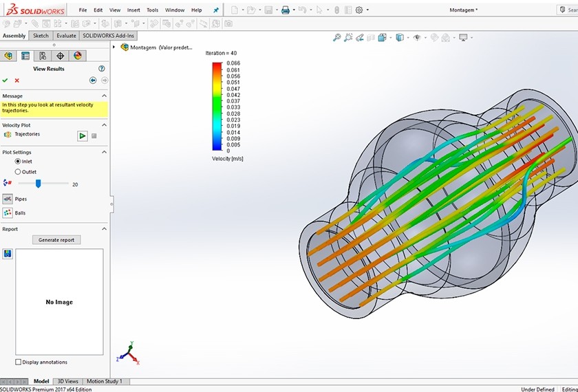Play the velocity trajectories animation

83,135
